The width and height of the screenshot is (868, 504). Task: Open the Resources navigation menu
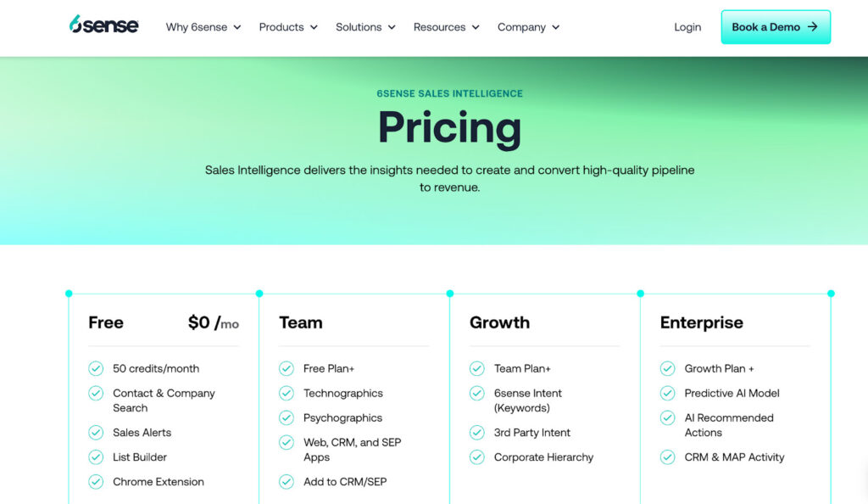click(x=446, y=27)
